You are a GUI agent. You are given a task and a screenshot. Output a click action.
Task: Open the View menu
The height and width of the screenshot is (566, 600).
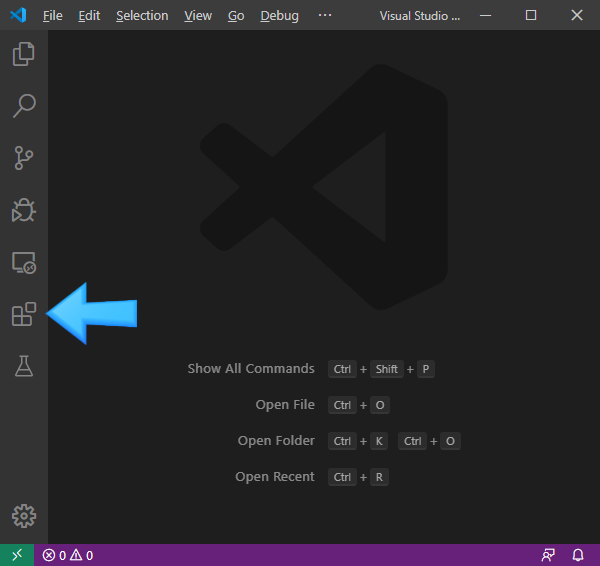pyautogui.click(x=198, y=16)
